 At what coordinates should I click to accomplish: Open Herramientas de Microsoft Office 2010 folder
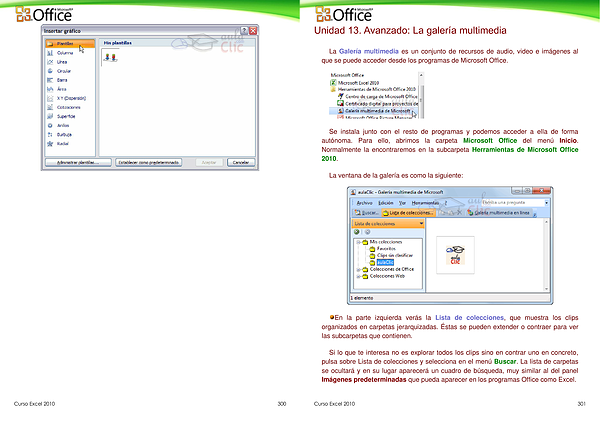[373, 89]
